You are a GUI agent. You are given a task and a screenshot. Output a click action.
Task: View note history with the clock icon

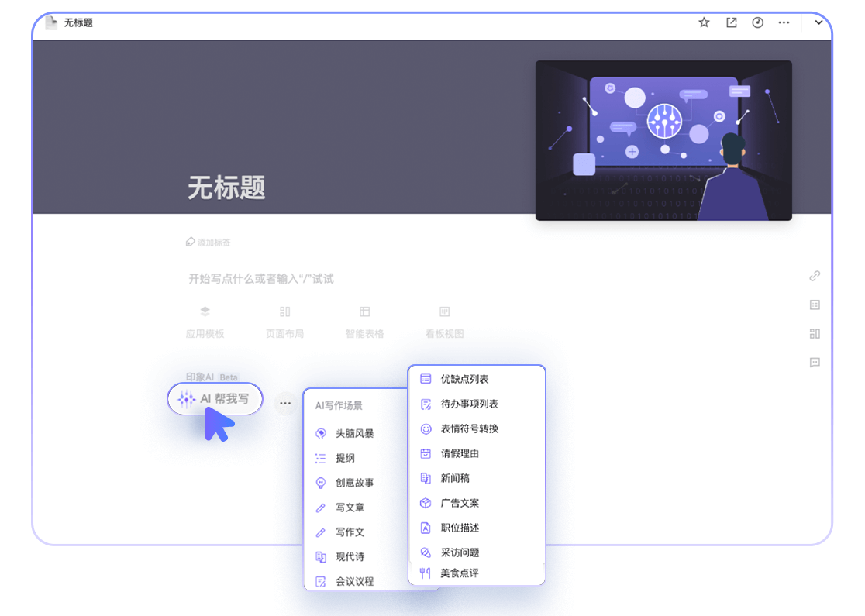[757, 23]
